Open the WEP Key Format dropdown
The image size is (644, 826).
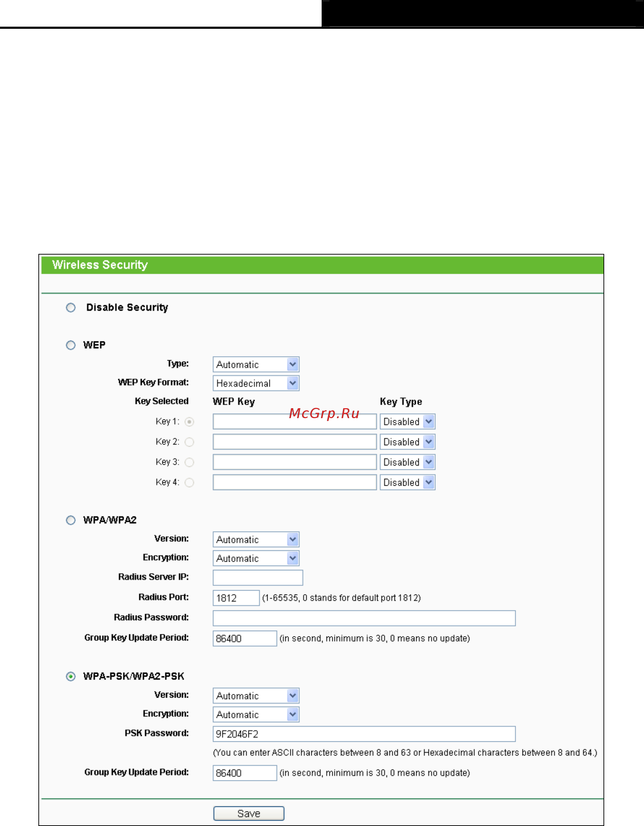(256, 383)
